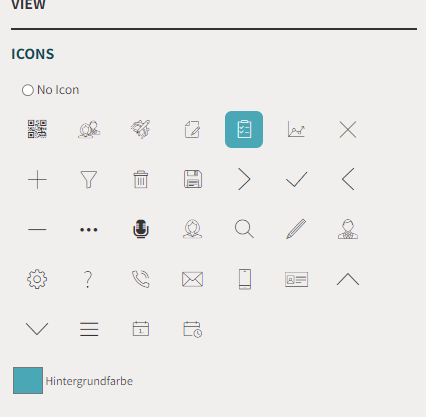Select the No Icon radio button
This screenshot has width=426, height=417.
click(x=28, y=90)
